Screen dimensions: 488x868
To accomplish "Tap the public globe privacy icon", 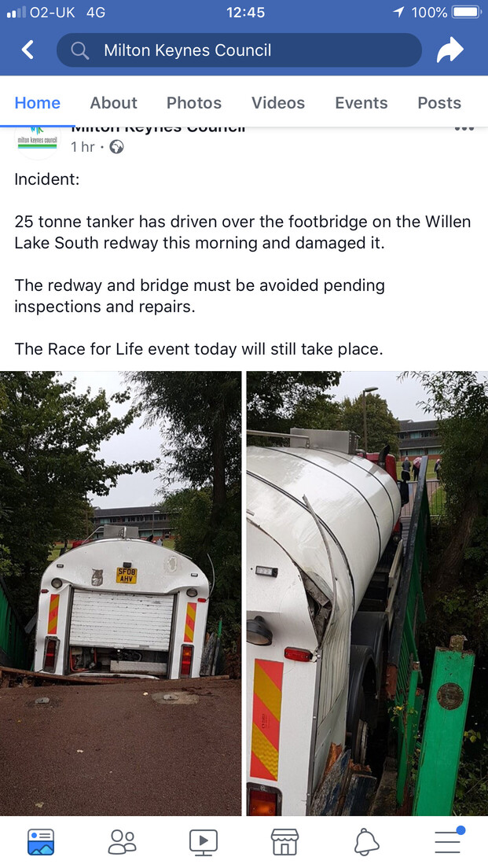I will click(116, 147).
